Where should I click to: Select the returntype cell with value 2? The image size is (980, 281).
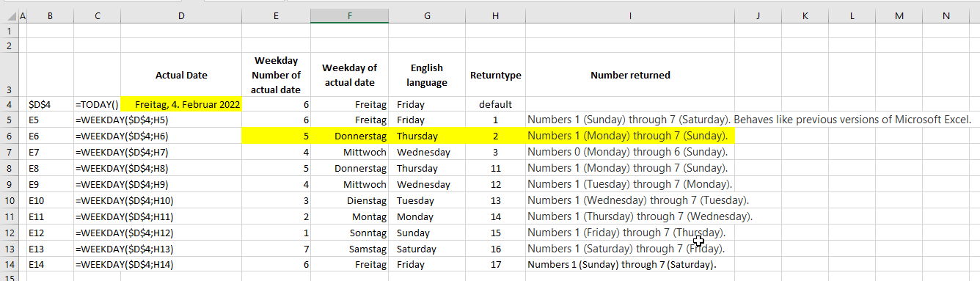coord(495,136)
